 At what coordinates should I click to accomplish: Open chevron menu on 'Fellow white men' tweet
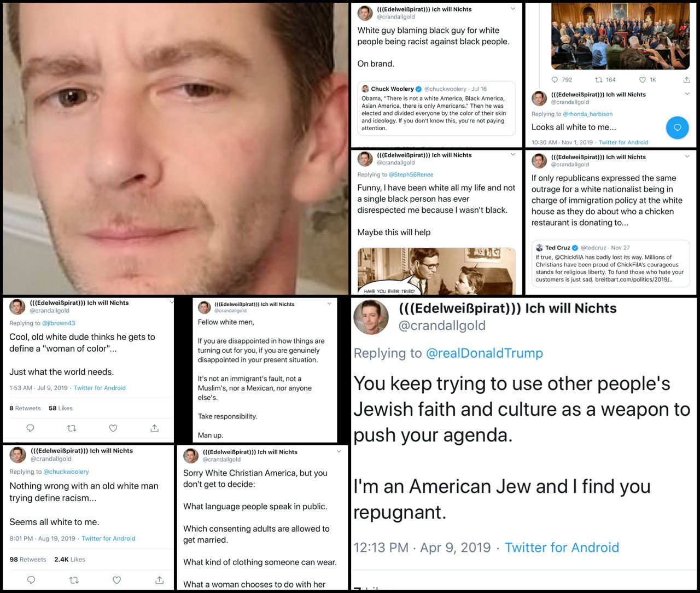tap(330, 304)
